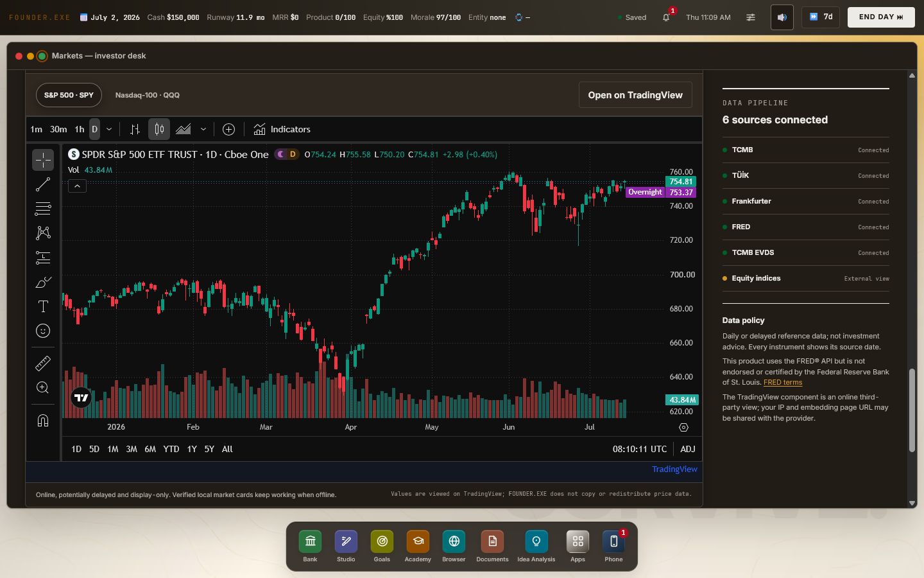Viewport: 924px width, 578px height.
Task: Set the date range to YTD
Action: [x=171, y=449]
